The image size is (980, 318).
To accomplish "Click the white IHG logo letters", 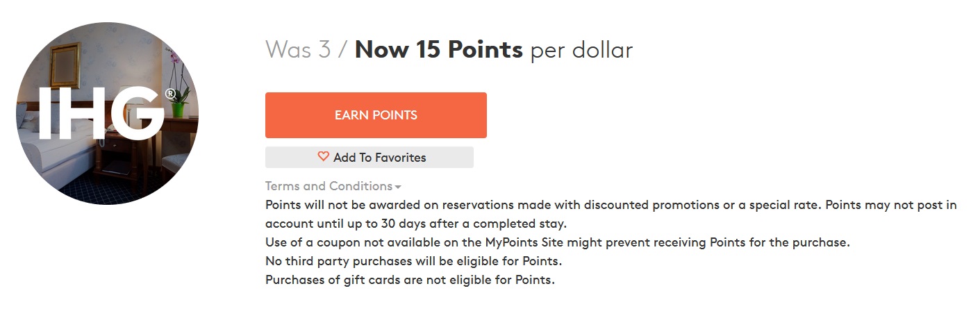I will click(x=101, y=113).
